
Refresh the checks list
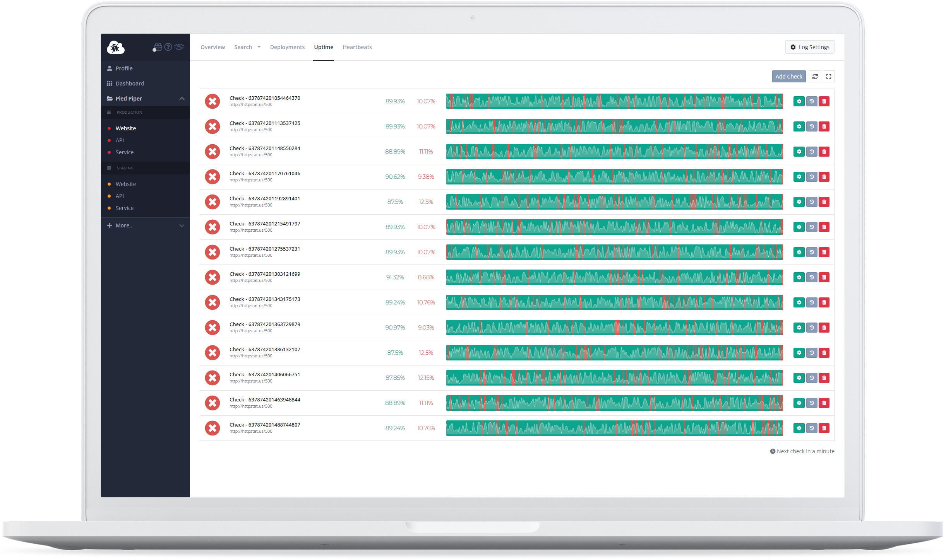(815, 76)
